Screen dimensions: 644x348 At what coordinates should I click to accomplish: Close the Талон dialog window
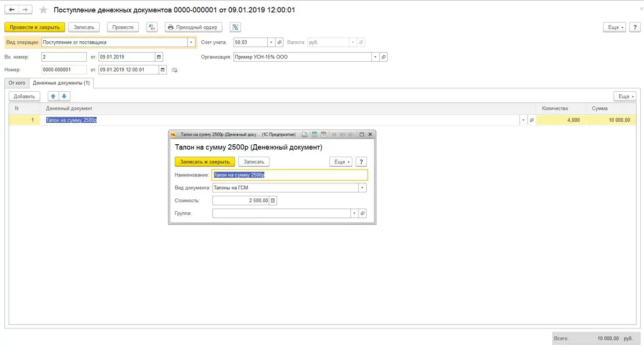[370, 135]
